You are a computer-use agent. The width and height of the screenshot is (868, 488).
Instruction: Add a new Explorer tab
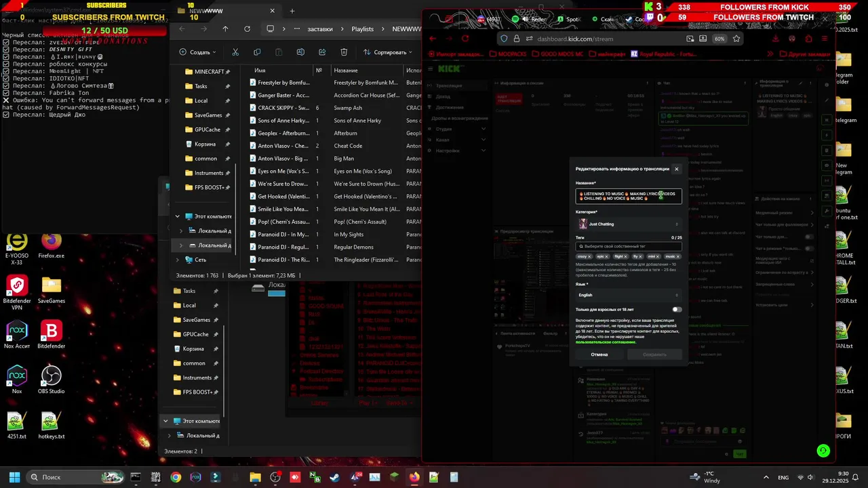tap(292, 11)
